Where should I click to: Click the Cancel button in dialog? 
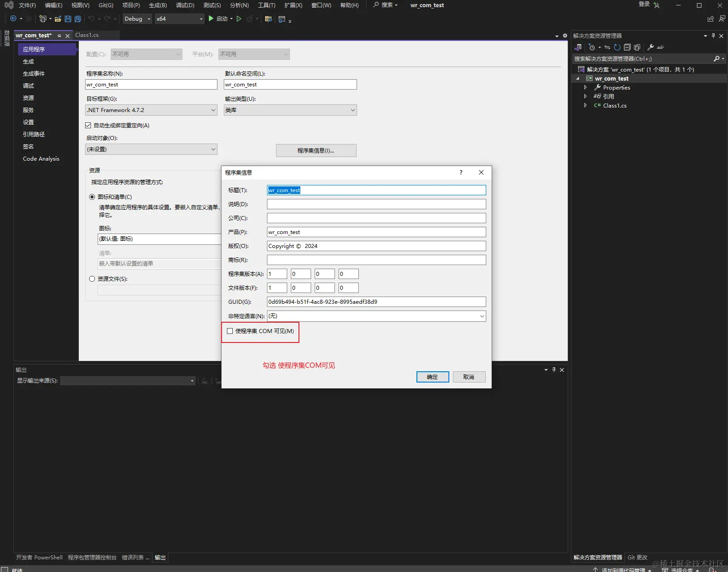coord(469,377)
